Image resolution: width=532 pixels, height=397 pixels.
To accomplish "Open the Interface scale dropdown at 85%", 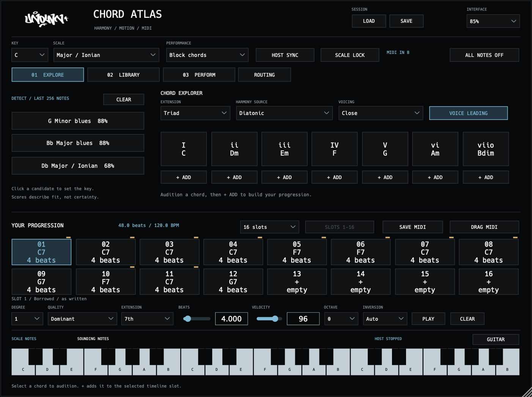I will (493, 21).
